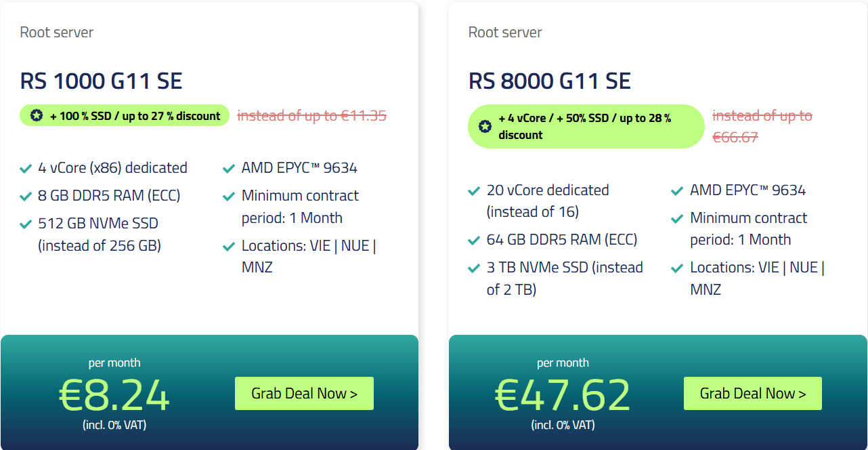Click the €8.24 monthly price
Image resolution: width=868 pixels, height=450 pixels.
114,395
